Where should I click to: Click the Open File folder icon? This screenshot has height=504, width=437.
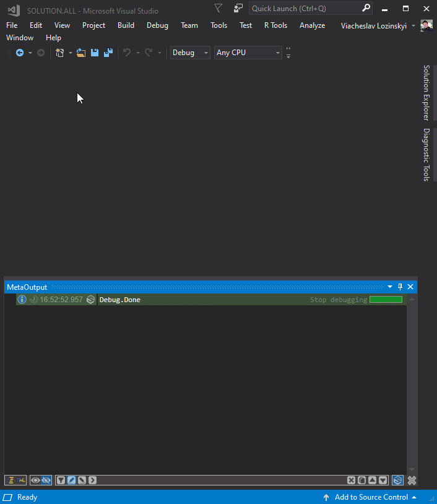click(81, 53)
